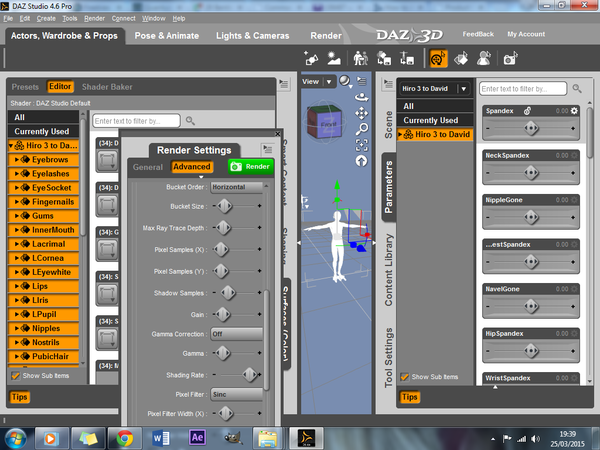Image resolution: width=600 pixels, height=450 pixels.
Task: Click the figure-with-disk toolbar icon
Action: pos(407,59)
